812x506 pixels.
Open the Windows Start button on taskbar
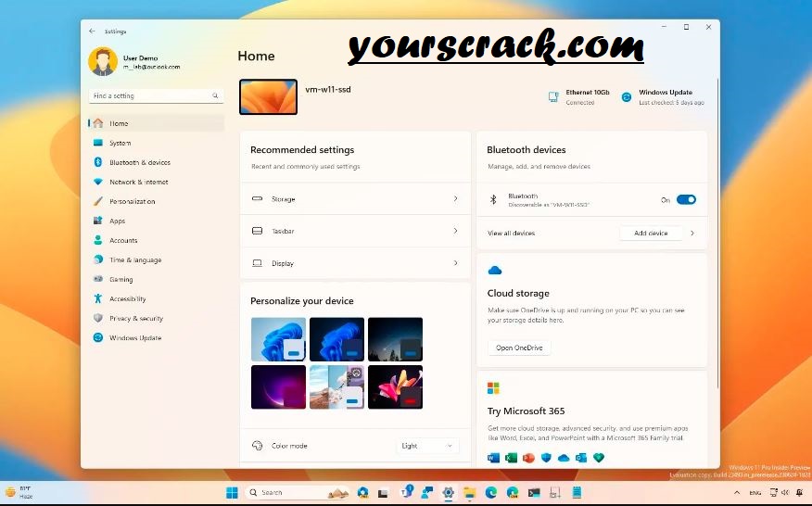pos(232,492)
